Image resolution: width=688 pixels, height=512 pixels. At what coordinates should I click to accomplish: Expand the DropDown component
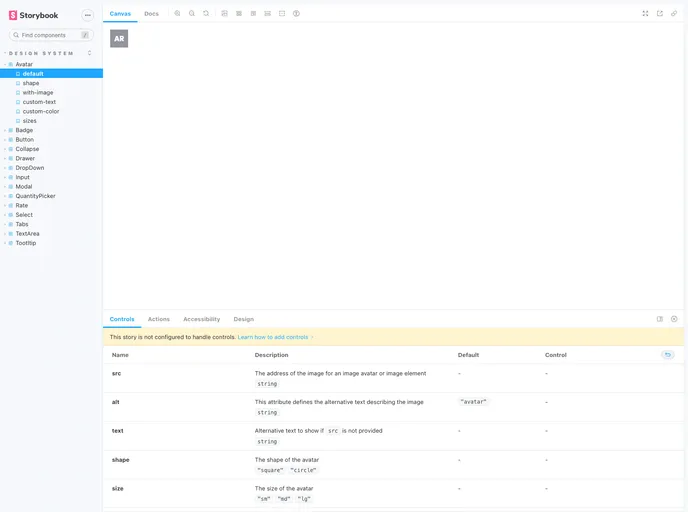30,168
